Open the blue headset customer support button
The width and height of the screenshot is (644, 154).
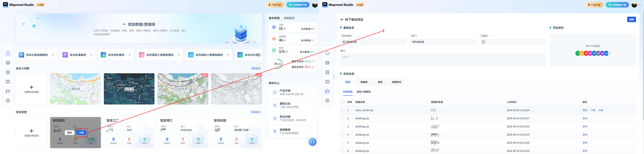click(312, 142)
